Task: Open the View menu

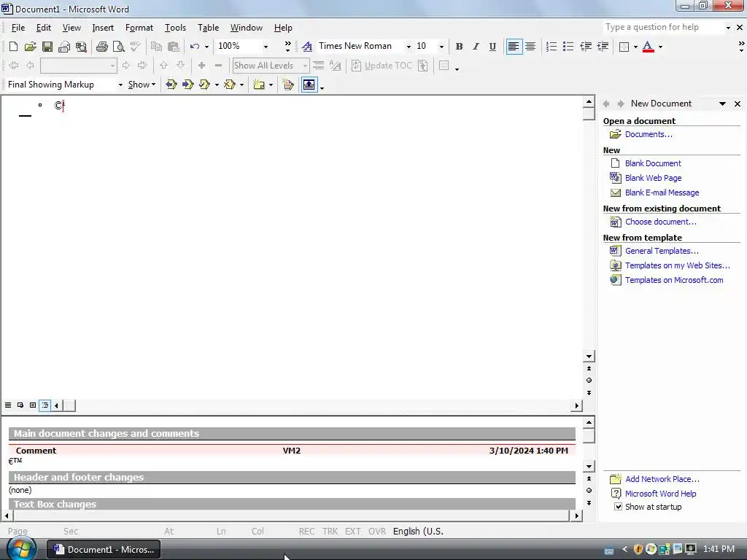Action: click(71, 28)
